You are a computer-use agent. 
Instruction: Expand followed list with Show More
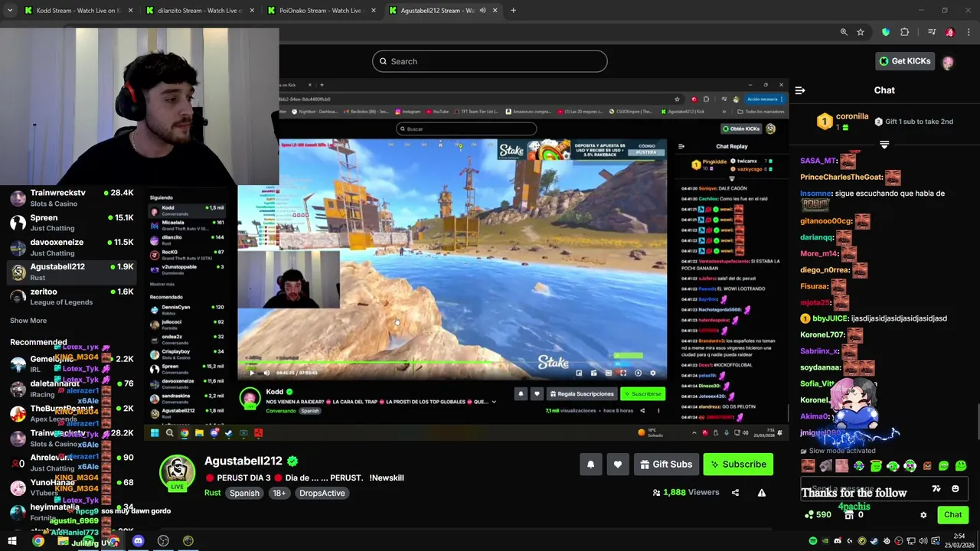[28, 321]
